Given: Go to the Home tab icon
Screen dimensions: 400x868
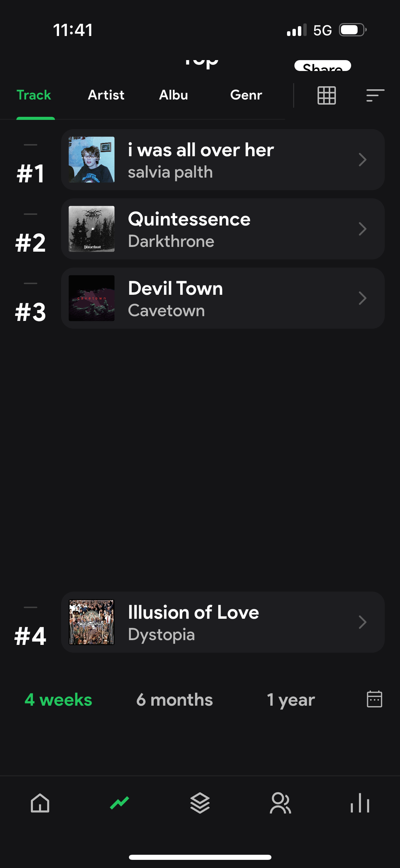Looking at the screenshot, I should tap(40, 803).
